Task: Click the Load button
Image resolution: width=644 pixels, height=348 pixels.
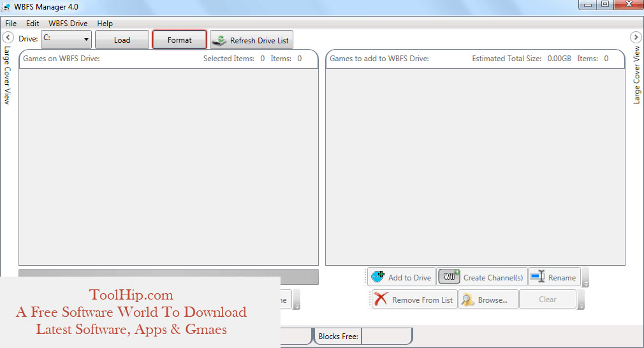Action: click(122, 40)
